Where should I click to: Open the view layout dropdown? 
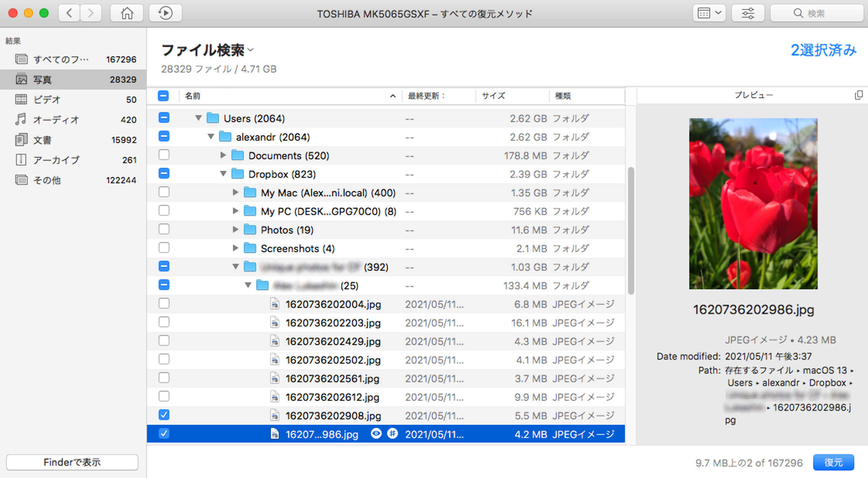(x=709, y=13)
